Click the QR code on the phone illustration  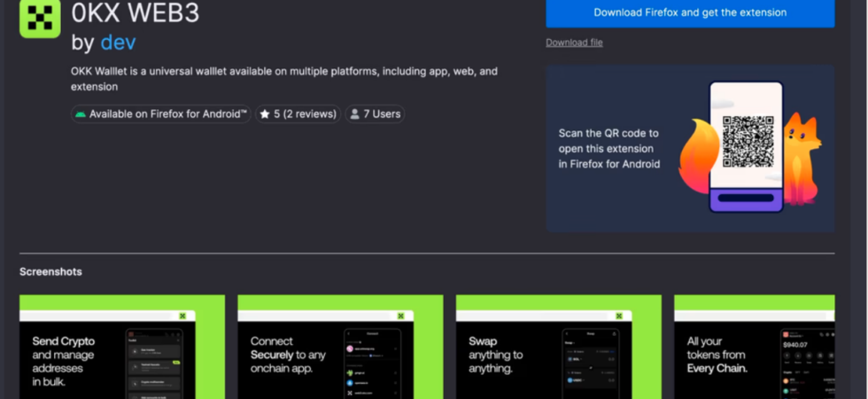[x=748, y=141]
